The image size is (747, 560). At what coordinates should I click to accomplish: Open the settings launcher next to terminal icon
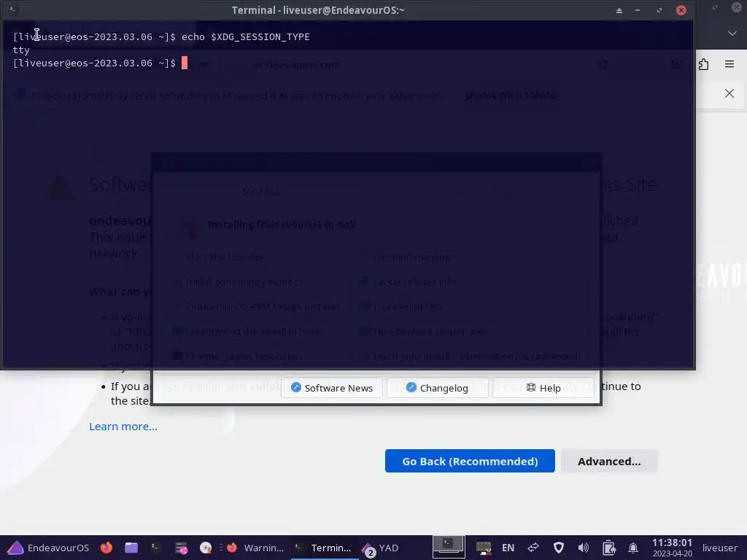181,548
